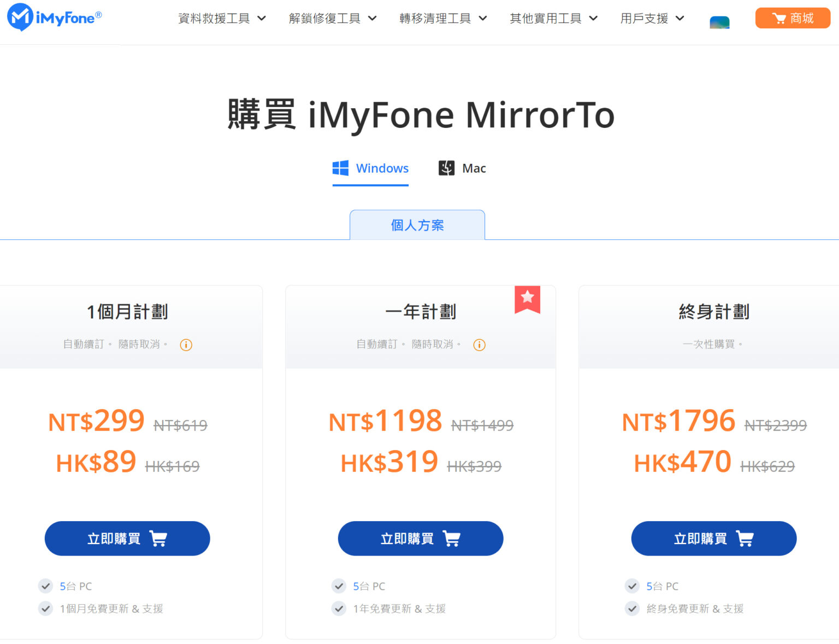Viewport: 839px width, 644px height.
Task: Click the checkmark beside 終身免費更新 & 支援
Action: point(632,608)
